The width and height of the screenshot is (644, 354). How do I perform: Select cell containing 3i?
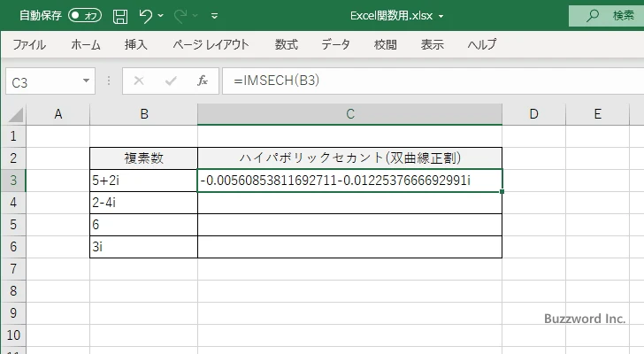pyautogui.click(x=143, y=247)
